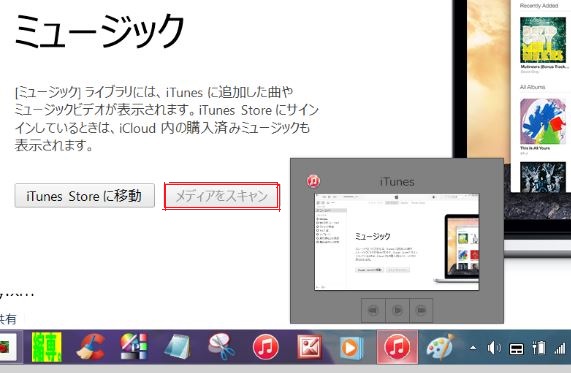The width and height of the screenshot is (571, 373).
Task: Click the Multiverse album cover under Recently Added
Action: [543, 40]
